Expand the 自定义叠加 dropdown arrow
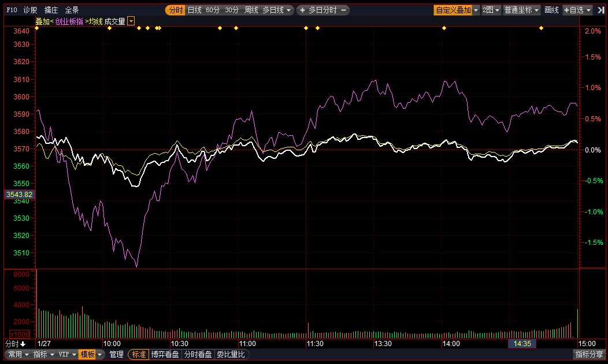 pyautogui.click(x=476, y=10)
